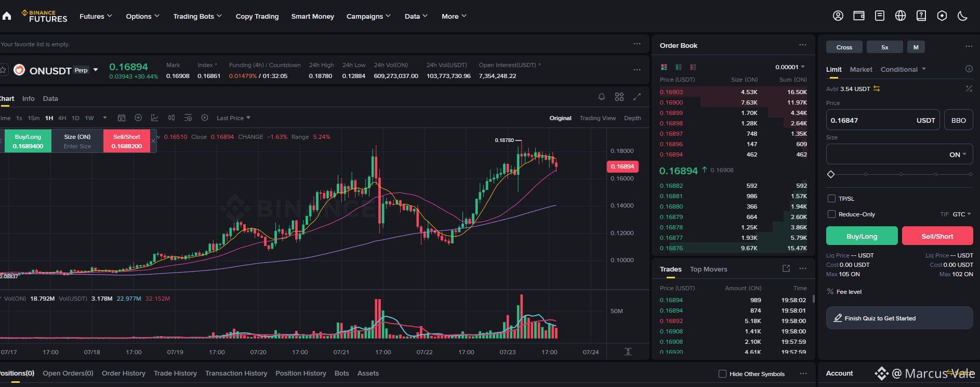
Task: Open the chart display settings icon
Action: (x=188, y=118)
